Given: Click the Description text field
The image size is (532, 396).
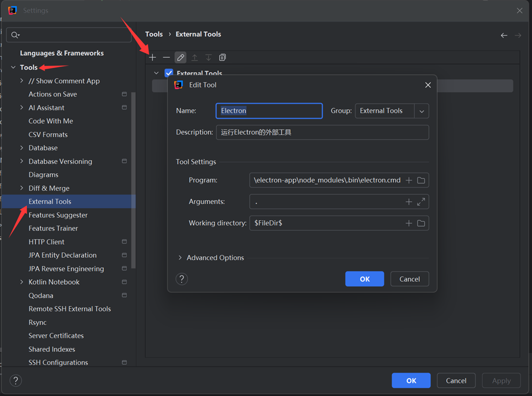Looking at the screenshot, I should coord(322,132).
